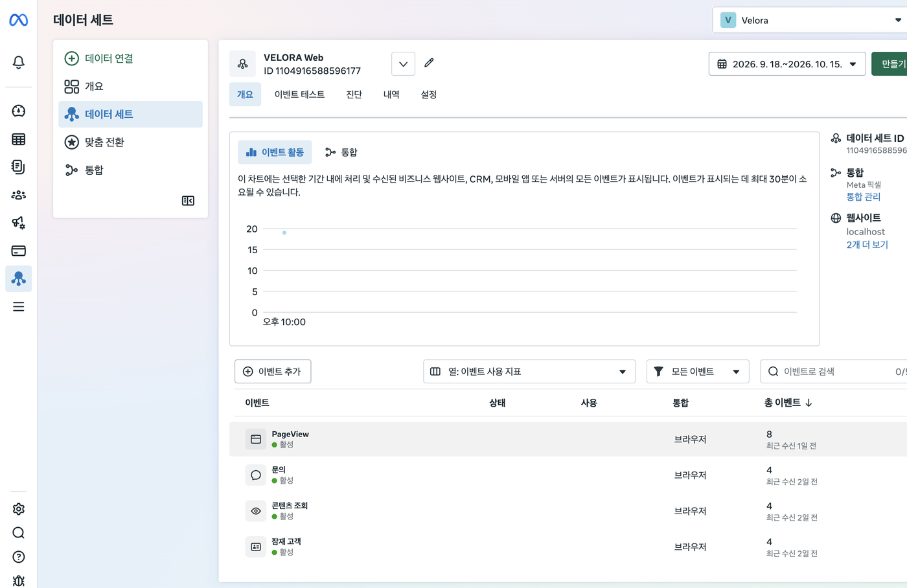The height and width of the screenshot is (588, 907).
Task: Select the 콘텐츠 조회 event row
Action: [568, 511]
